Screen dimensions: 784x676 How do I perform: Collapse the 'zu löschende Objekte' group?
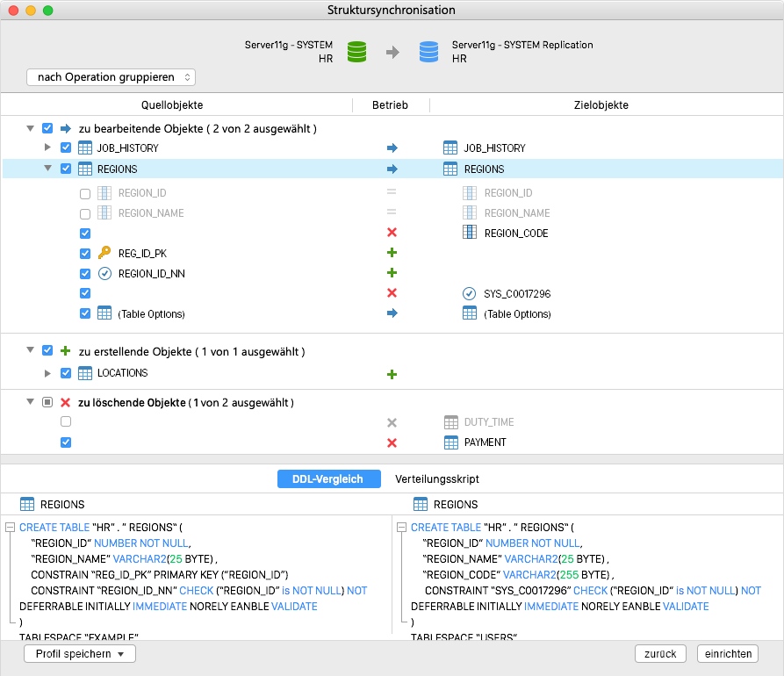(30, 401)
